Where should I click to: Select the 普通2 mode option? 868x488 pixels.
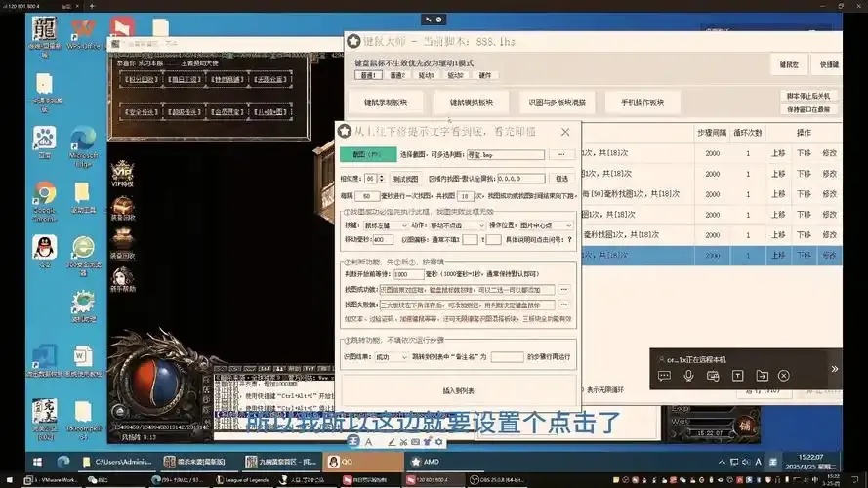[x=397, y=75]
